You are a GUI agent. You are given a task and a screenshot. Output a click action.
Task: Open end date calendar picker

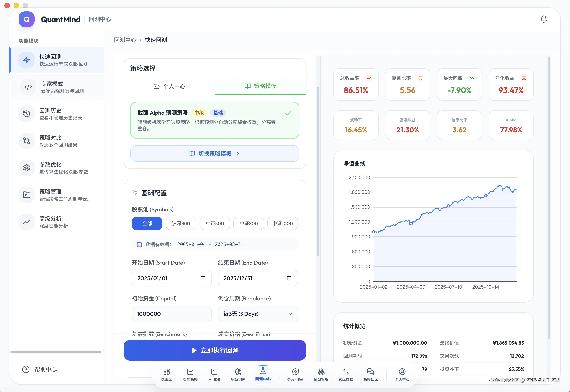[x=289, y=278]
